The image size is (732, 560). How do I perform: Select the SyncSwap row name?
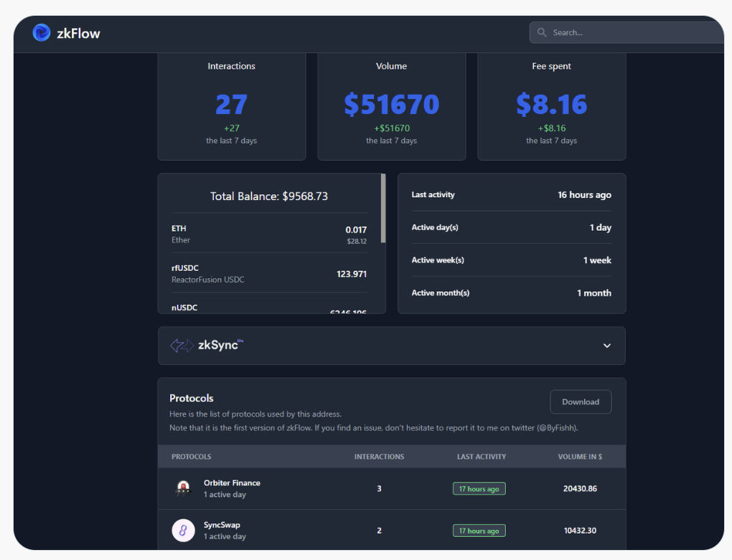222,526
